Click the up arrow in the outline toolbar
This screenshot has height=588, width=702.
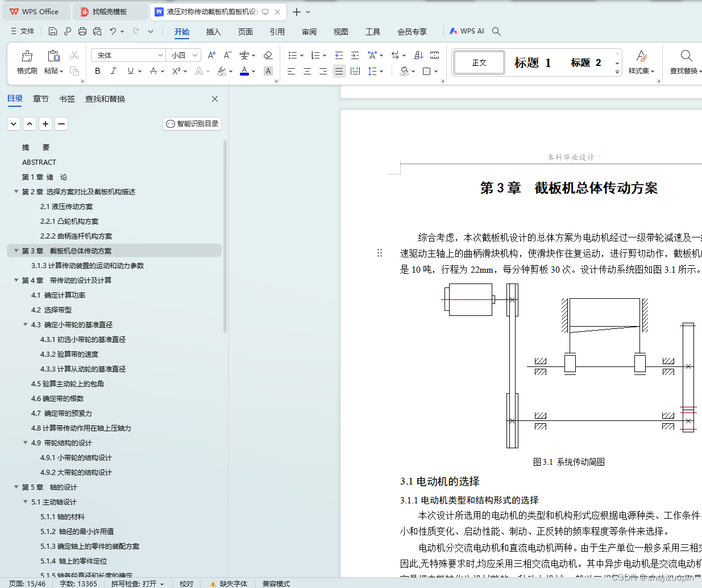30,123
